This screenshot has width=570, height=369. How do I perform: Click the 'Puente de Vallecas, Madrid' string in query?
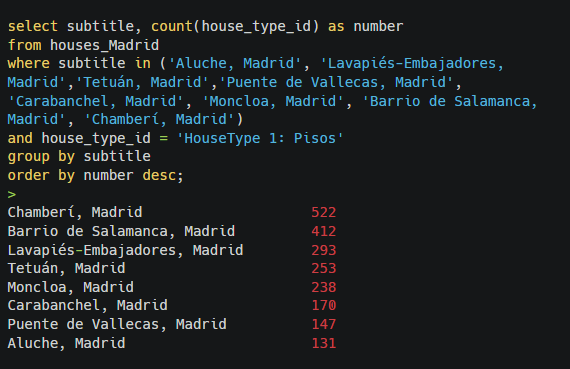[336, 82]
